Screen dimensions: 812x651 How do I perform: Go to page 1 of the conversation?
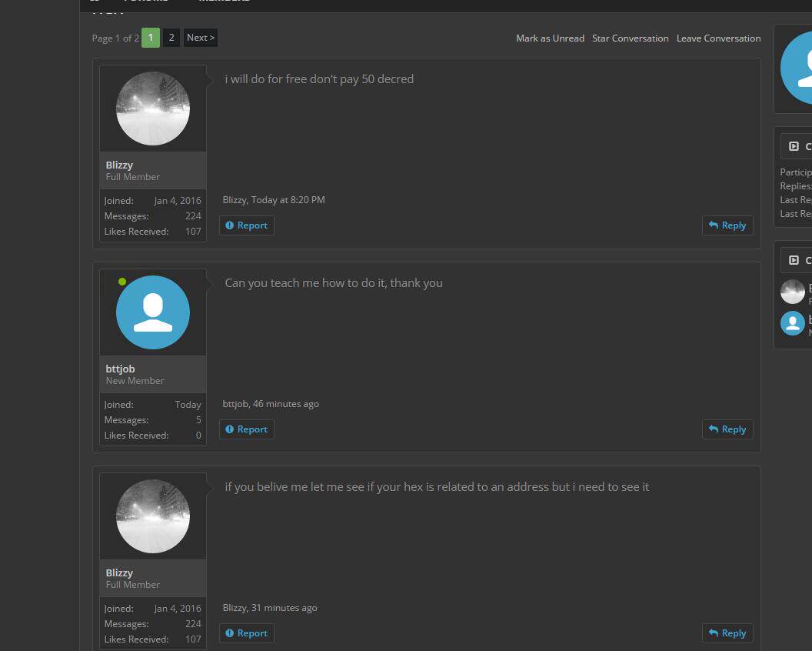pos(150,38)
